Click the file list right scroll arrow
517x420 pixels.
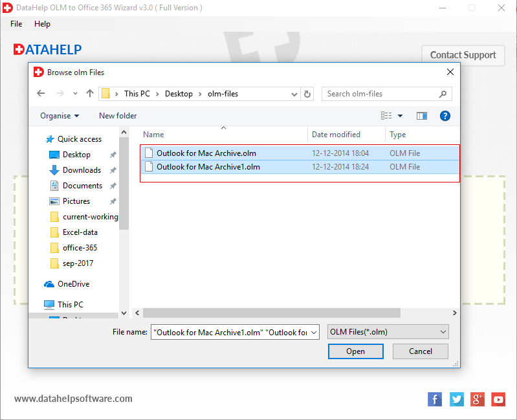(x=455, y=313)
